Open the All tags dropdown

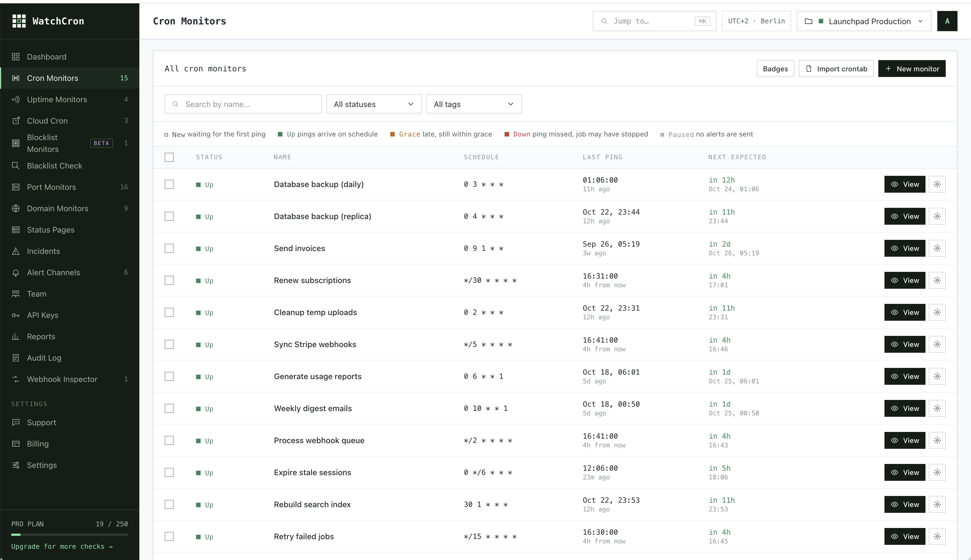click(474, 104)
